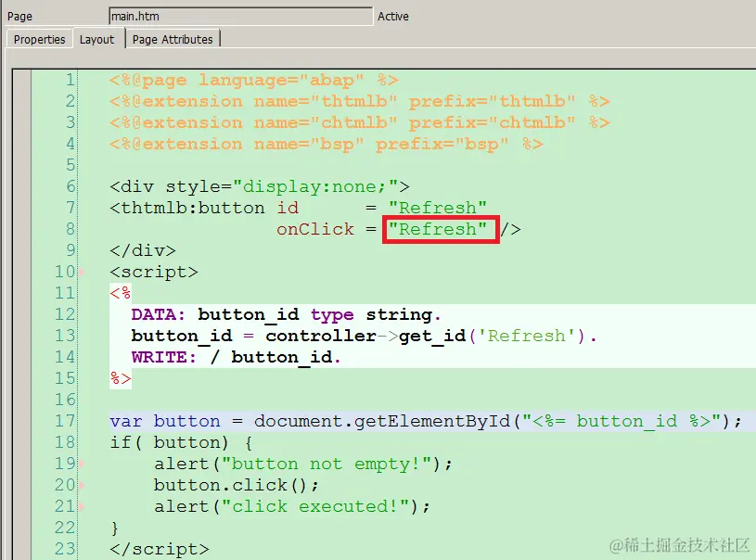Place cursor on page language="abap" directive
This screenshot has height=560, width=756.
point(253,80)
